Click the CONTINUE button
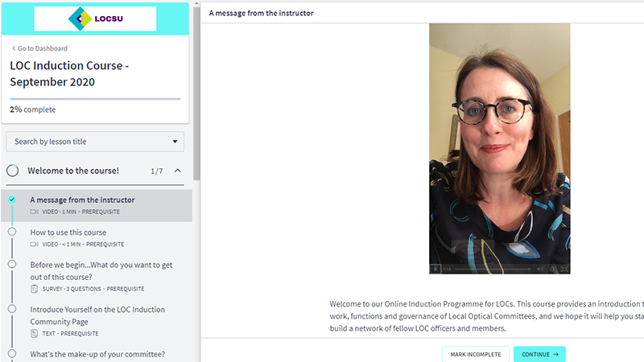644x362 pixels. (x=539, y=354)
